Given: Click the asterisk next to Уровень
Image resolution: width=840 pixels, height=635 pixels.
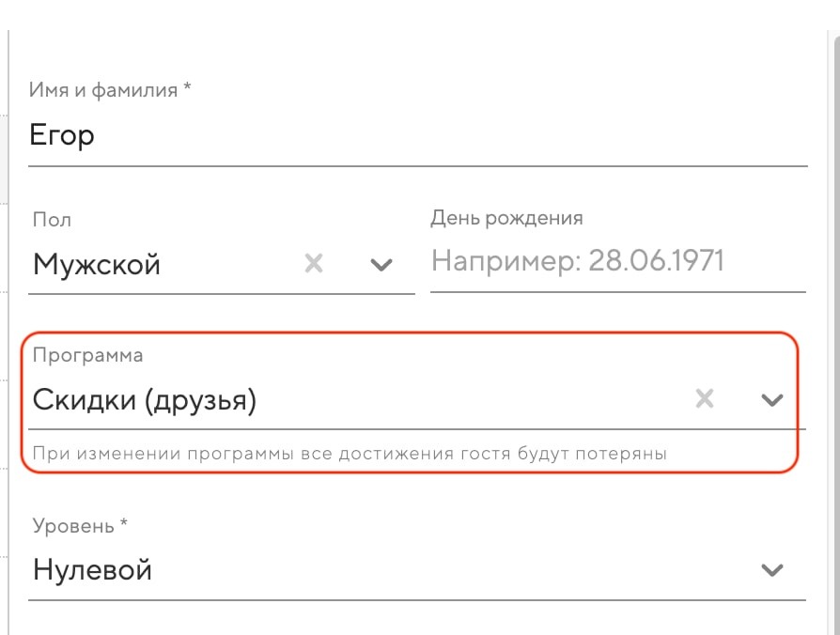Looking at the screenshot, I should click(123, 524).
